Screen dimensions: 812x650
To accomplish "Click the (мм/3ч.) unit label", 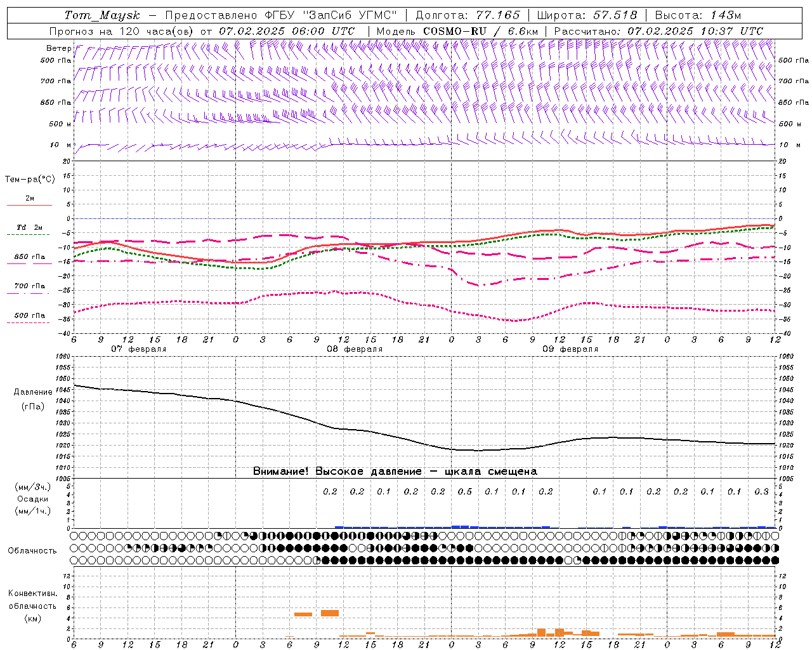I will (33, 487).
